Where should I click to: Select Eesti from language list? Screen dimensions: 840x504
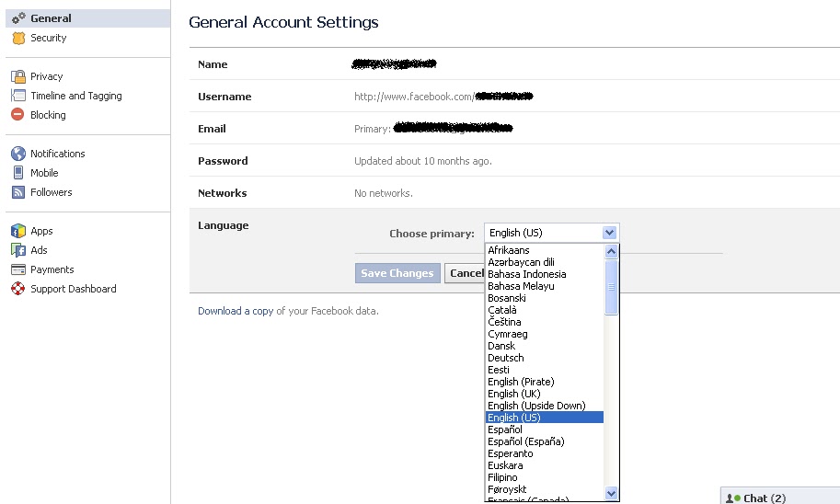tap(545, 370)
